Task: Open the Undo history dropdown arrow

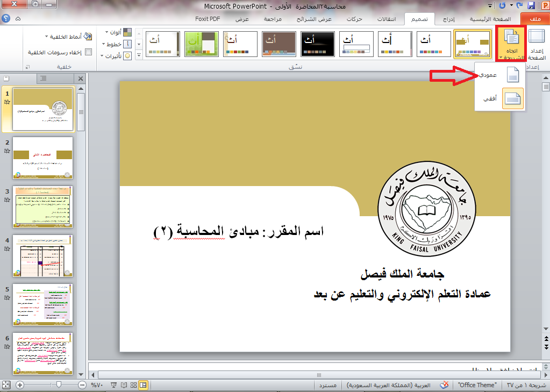Action: point(511,5)
